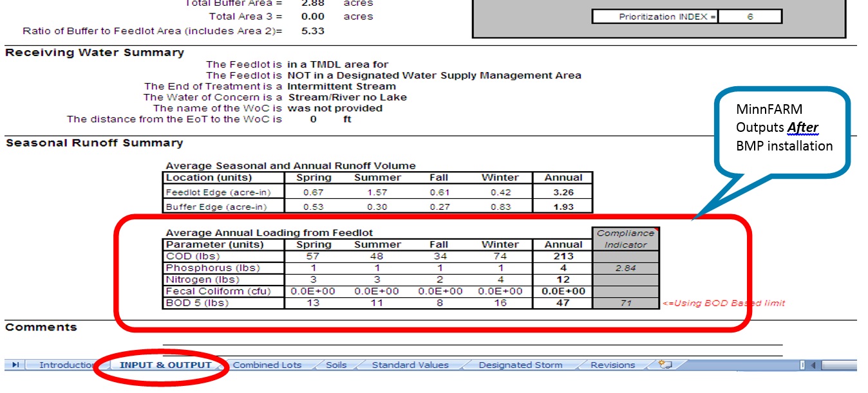Go to the Standard Values tab
The height and width of the screenshot is (393, 868).
[x=410, y=365]
